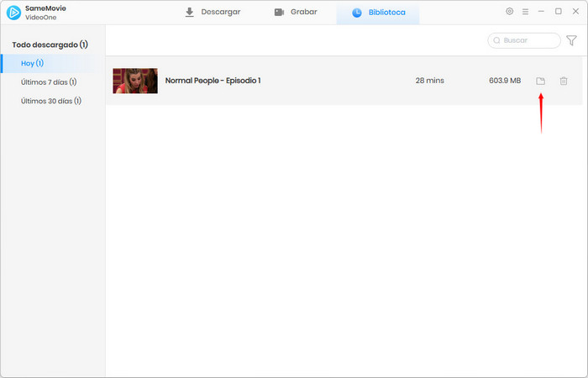The height and width of the screenshot is (378, 588).
Task: Open settings with the gear icon
Action: (x=509, y=12)
